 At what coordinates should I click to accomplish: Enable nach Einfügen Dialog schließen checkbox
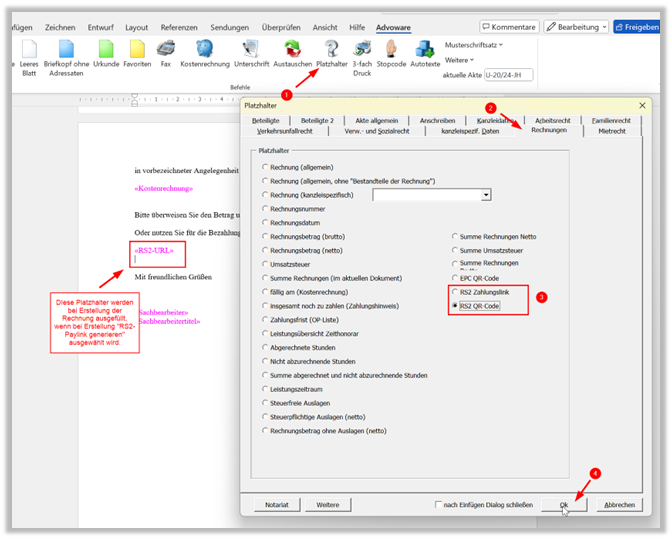click(x=438, y=504)
